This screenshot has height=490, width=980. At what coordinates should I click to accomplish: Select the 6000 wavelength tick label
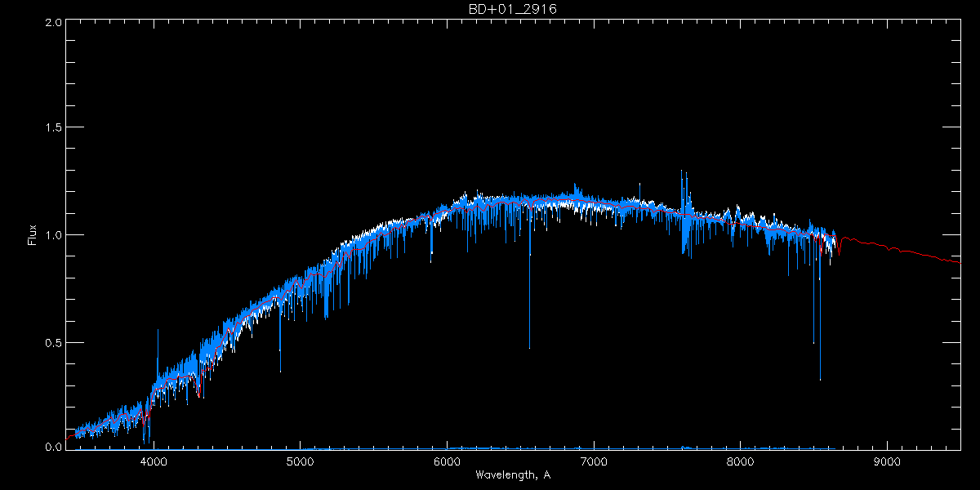[447, 461]
